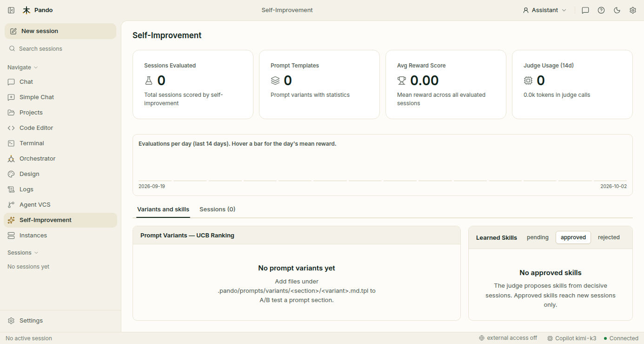Collapse the Sessions section
This screenshot has height=344, width=644.
(x=22, y=253)
